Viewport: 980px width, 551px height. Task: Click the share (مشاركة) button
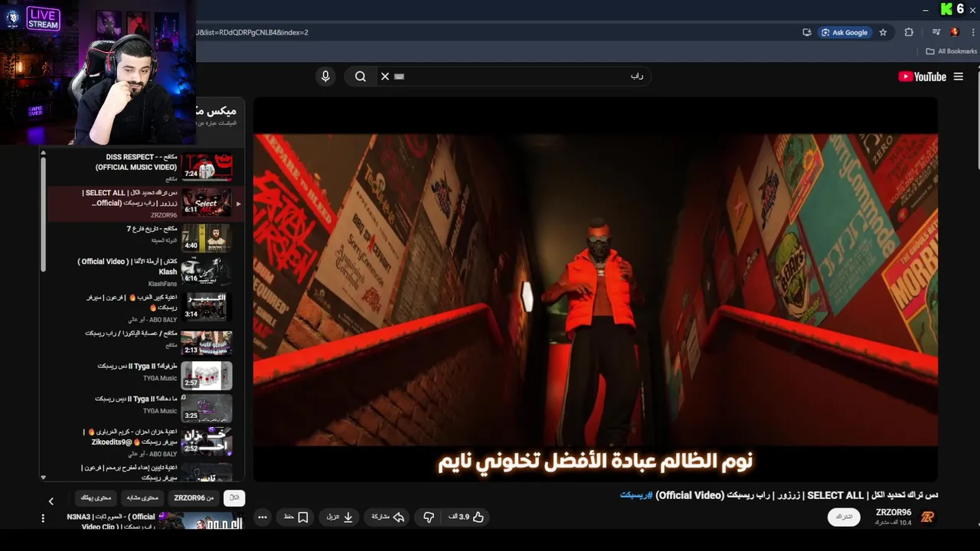(x=388, y=517)
